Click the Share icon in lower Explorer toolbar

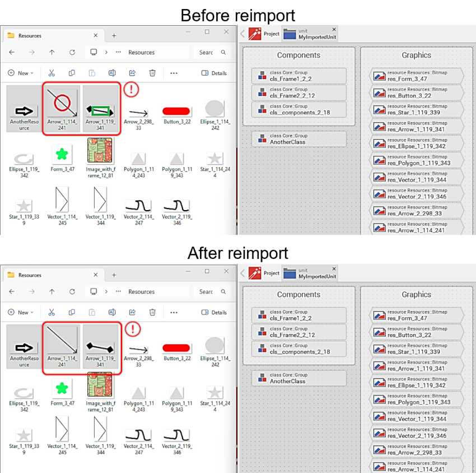(132, 312)
